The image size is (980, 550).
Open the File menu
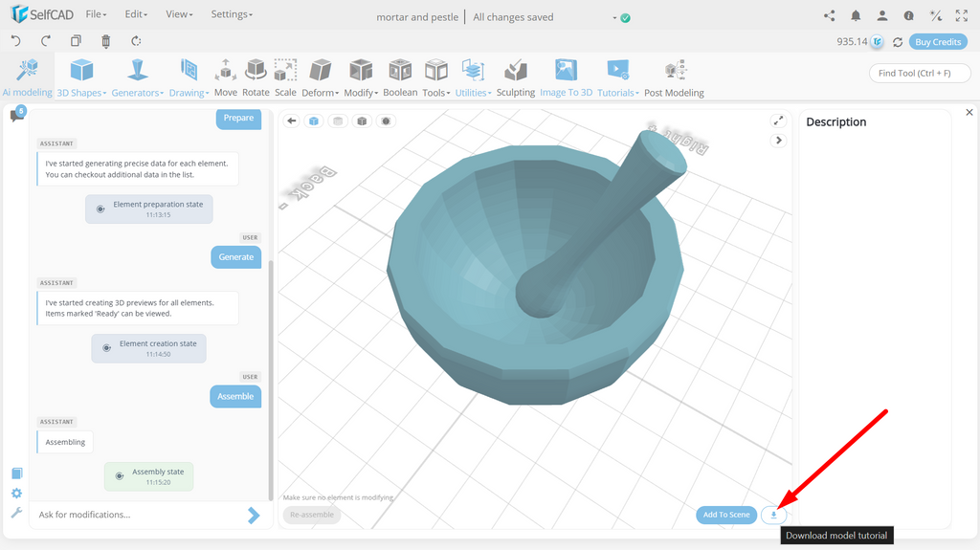click(x=96, y=14)
